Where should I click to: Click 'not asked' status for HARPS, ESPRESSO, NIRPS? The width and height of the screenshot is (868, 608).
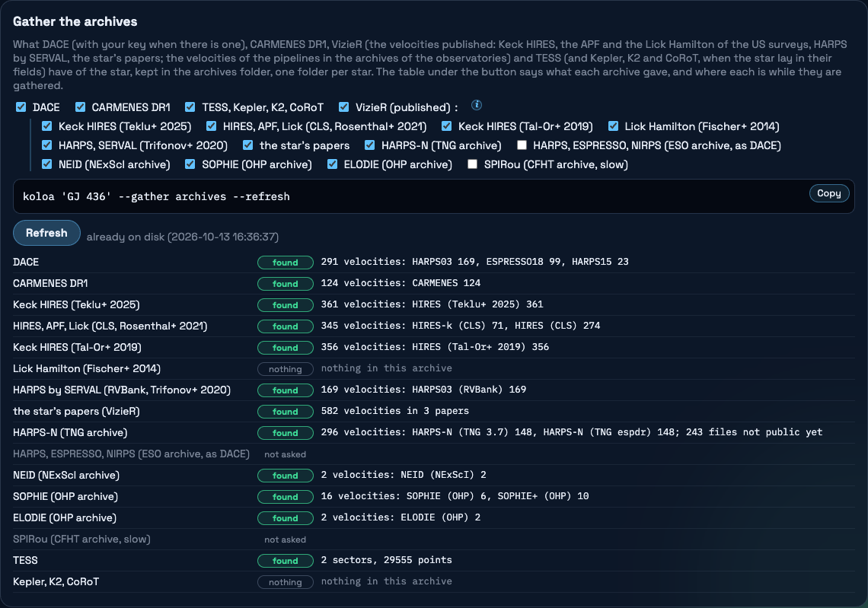[x=285, y=454]
